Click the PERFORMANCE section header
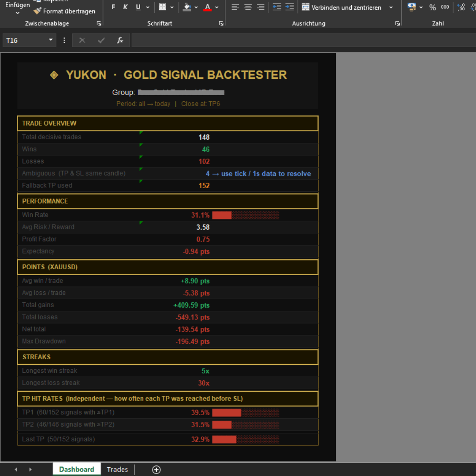476x476 pixels. (x=167, y=201)
